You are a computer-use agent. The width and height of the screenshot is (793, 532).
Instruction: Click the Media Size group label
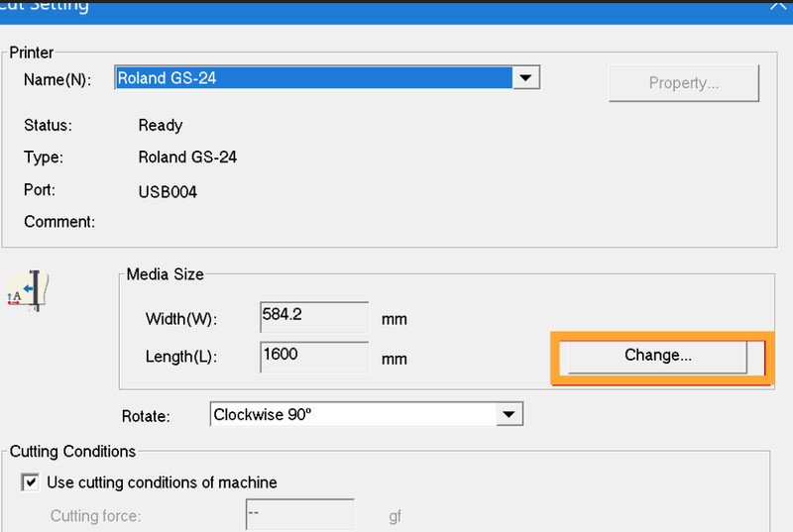[x=165, y=274]
